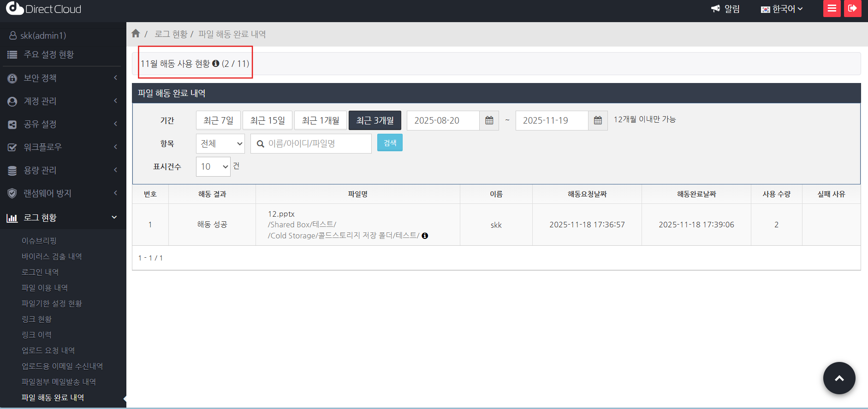868x409 pixels.
Task: Click the red hamburger menu button
Action: point(832,9)
